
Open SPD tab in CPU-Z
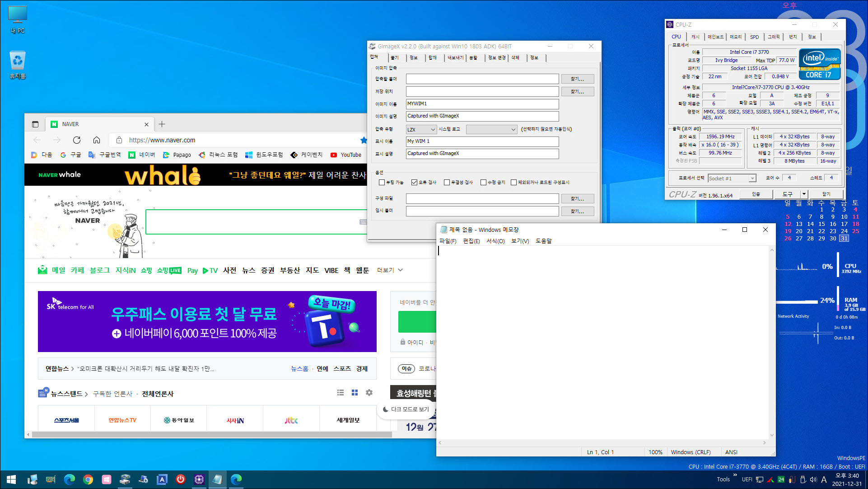pos(754,37)
